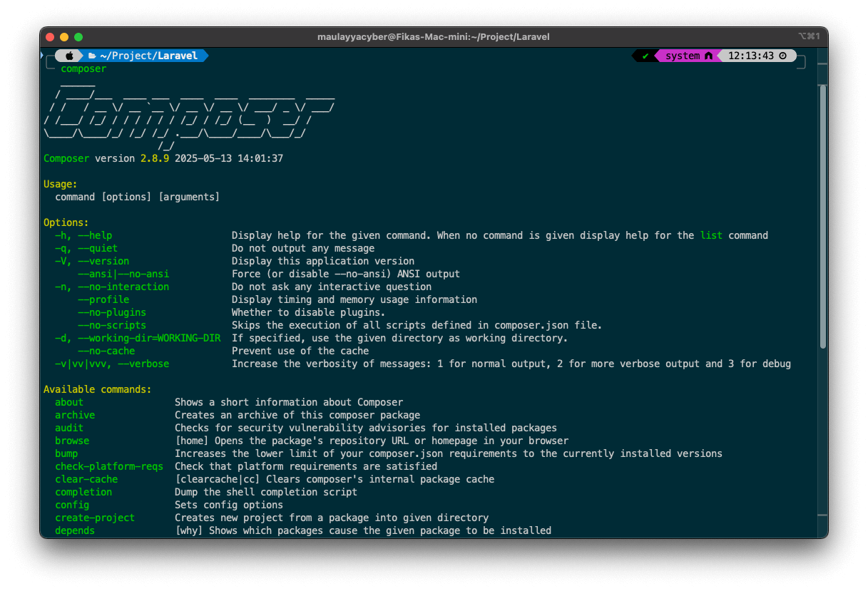The width and height of the screenshot is (868, 591).
Task: Click the 'archive' command
Action: pos(75,415)
